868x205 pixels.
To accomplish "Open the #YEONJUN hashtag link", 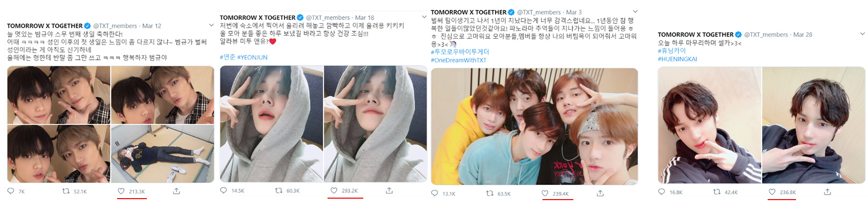I will tap(252, 57).
